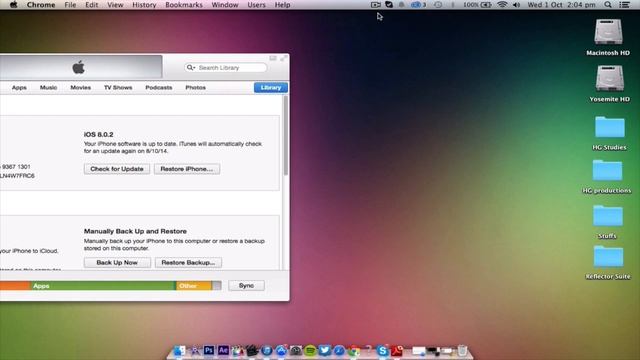Select the Stuffs folder on desktop
Image resolution: width=640 pixels, height=360 pixels.
click(x=608, y=216)
